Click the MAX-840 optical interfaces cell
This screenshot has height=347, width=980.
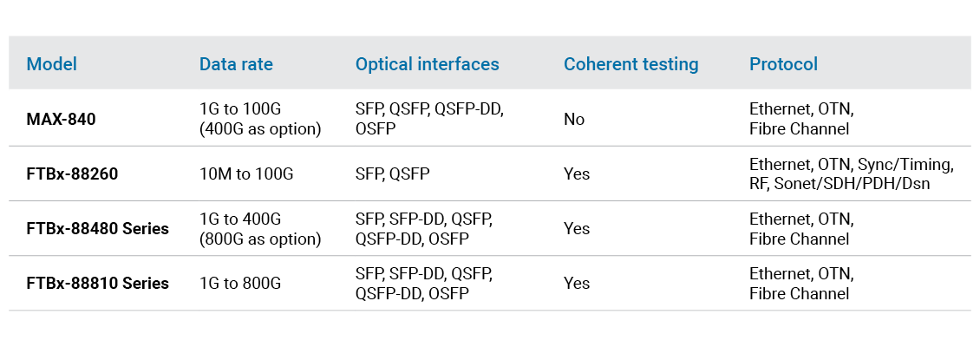tap(429, 119)
